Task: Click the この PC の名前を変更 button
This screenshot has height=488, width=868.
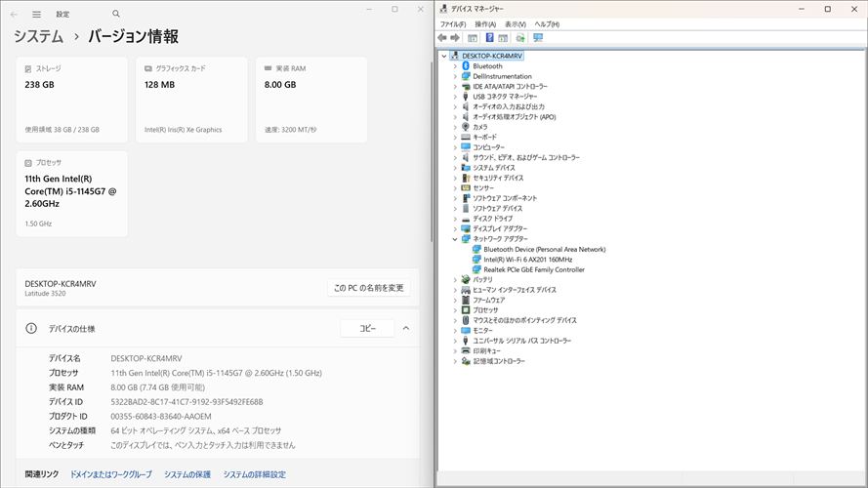Action: point(368,288)
